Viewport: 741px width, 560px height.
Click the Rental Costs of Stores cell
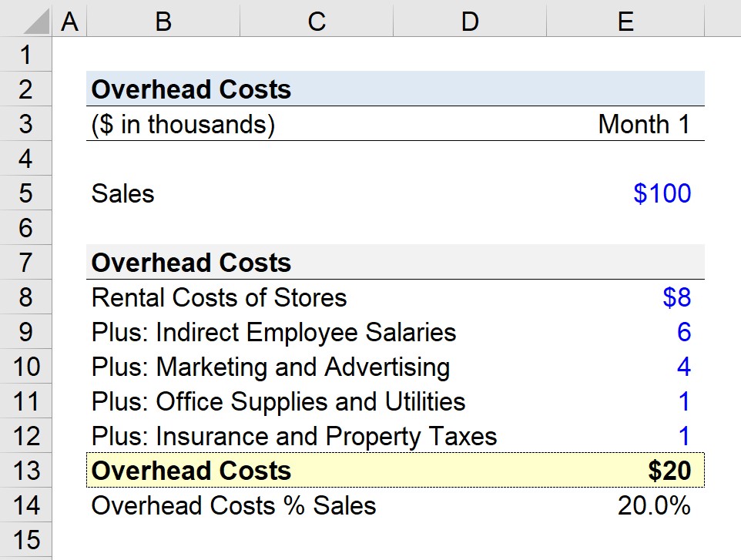[163, 297]
